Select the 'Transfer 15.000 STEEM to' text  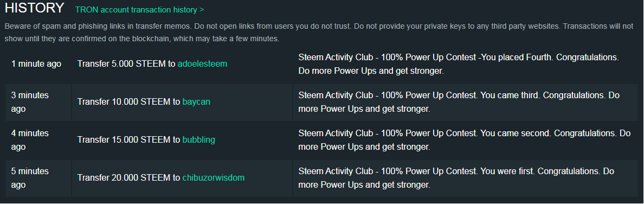pyautogui.click(x=129, y=140)
